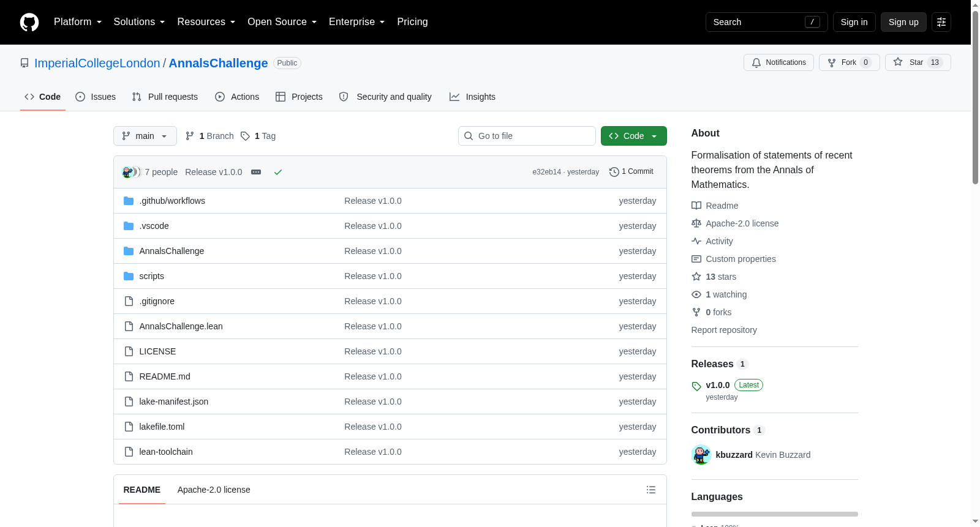This screenshot has width=980, height=527.
Task: Open the Pull requests tab
Action: click(165, 97)
